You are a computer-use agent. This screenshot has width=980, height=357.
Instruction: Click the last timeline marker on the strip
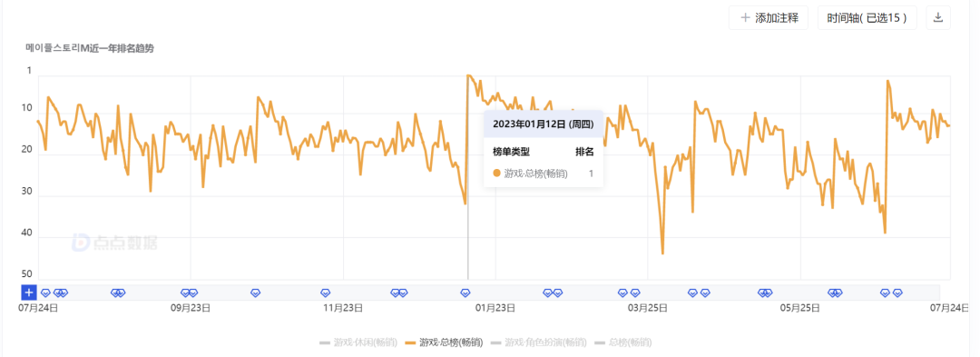[x=897, y=293]
